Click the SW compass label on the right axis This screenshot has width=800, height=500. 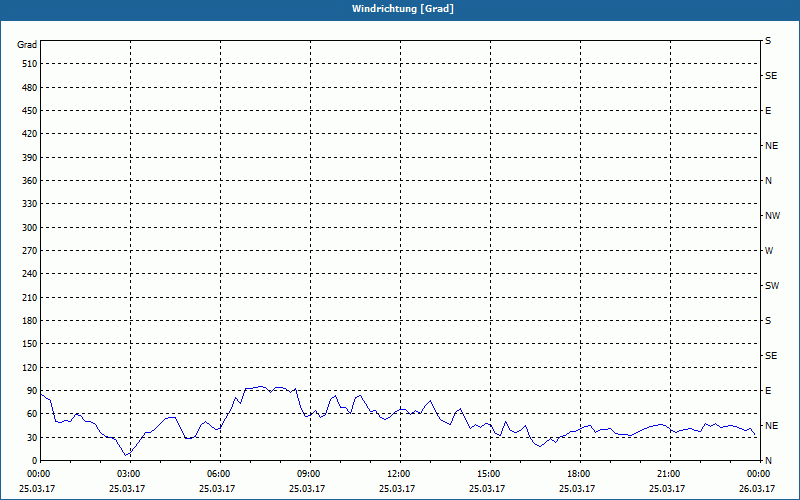coord(772,286)
